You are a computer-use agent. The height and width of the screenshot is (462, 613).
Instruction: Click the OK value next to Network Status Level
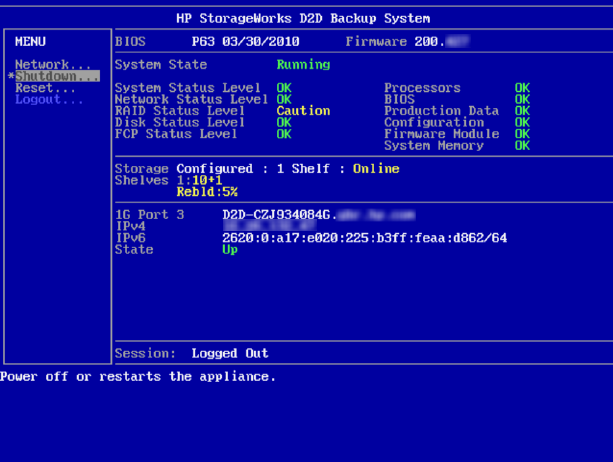click(x=284, y=99)
